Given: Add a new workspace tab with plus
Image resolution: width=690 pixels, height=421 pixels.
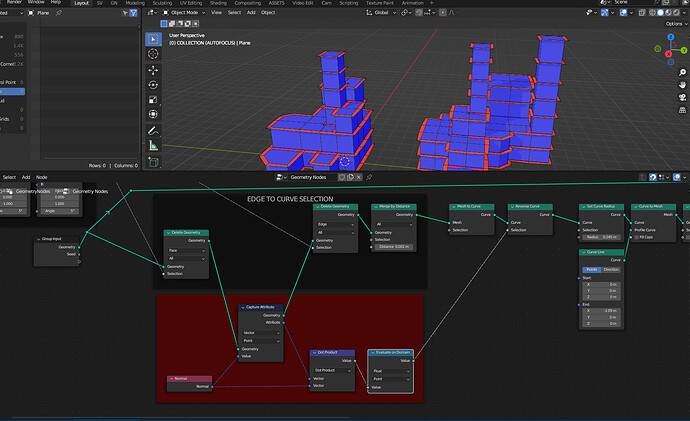Looking at the screenshot, I should (x=432, y=3).
